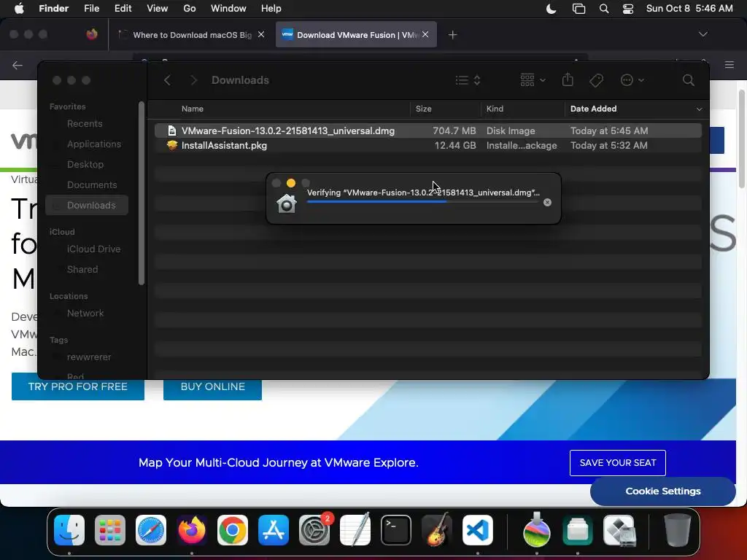The width and height of the screenshot is (747, 560).
Task: Open the Window menu
Action: [228, 9]
